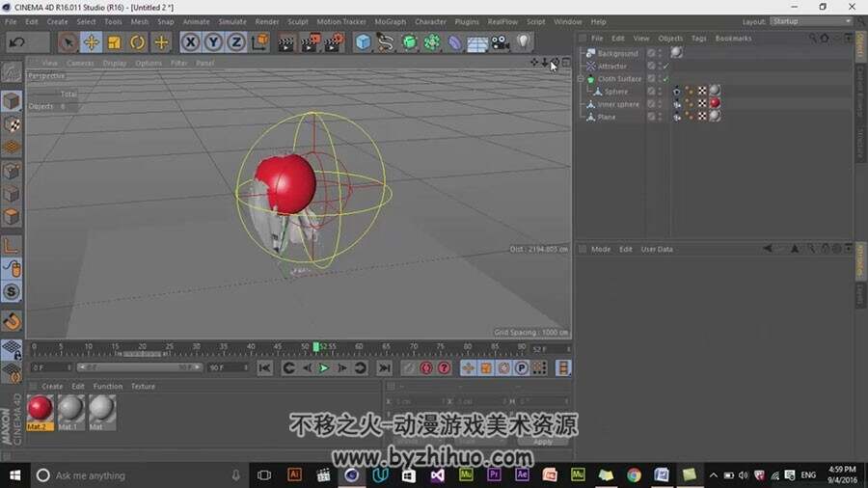Open Object Manager Tags menu
The height and width of the screenshot is (488, 868).
click(x=698, y=39)
